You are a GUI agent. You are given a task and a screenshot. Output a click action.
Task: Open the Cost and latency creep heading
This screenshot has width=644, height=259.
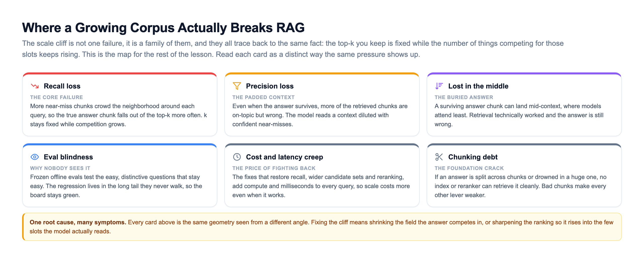point(285,157)
